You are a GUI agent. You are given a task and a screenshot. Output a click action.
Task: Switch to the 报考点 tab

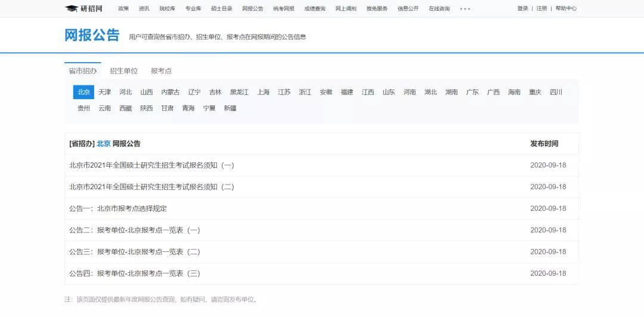(x=161, y=70)
